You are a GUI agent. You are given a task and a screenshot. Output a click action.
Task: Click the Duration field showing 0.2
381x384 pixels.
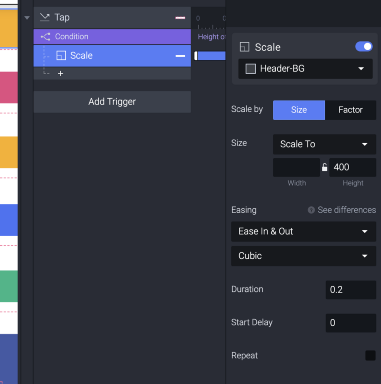(x=351, y=290)
